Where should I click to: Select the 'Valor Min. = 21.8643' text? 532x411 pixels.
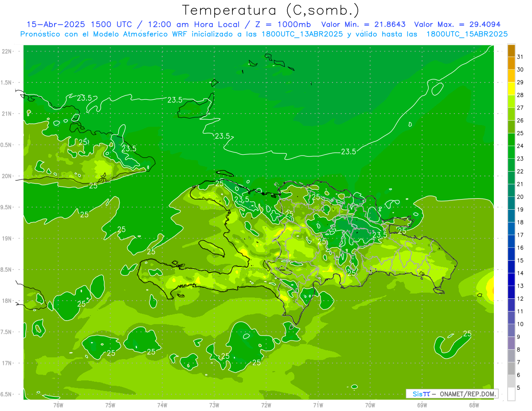click(x=364, y=24)
